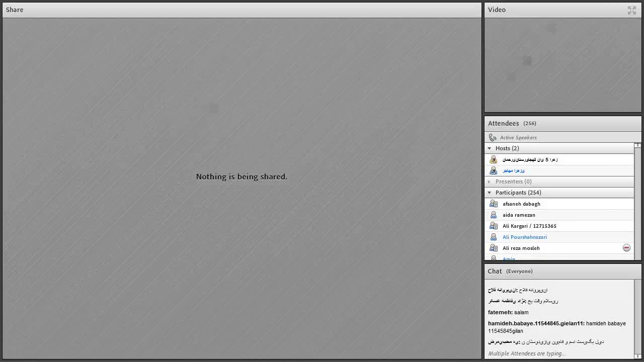Click the attendee list scrollbar up arrow
Screen dimensions: 644x362
coord(637,145)
